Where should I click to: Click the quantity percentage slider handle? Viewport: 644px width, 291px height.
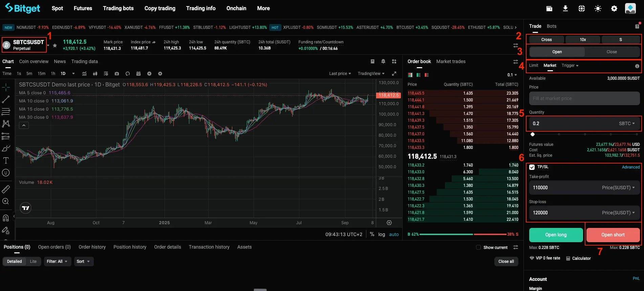tap(533, 134)
